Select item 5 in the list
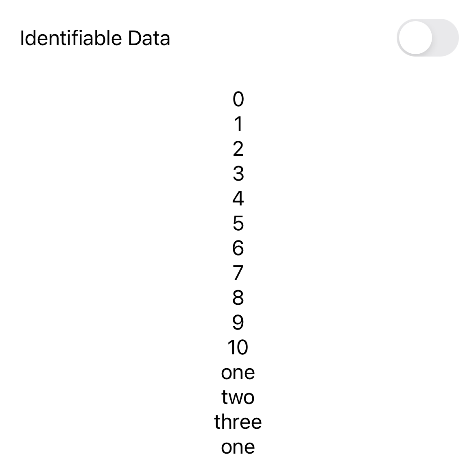 [x=238, y=223]
